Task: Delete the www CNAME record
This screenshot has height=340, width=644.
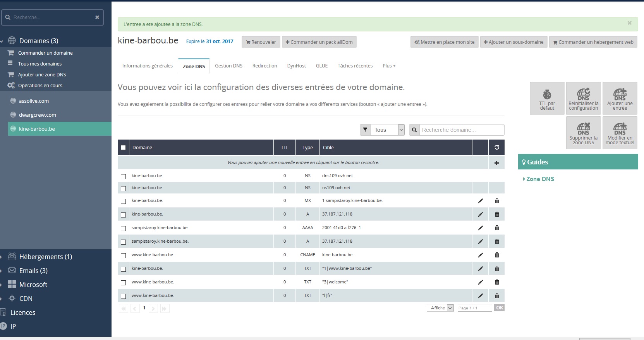Action: 497,255
